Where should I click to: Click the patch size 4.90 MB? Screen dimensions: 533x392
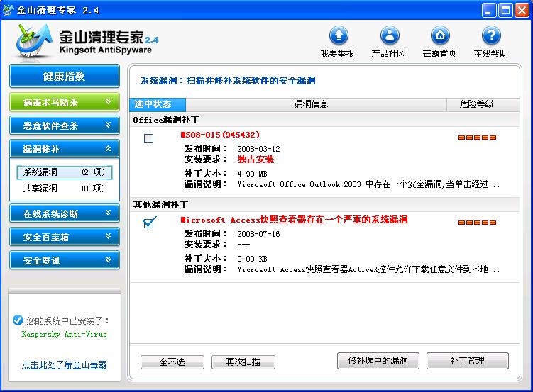click(252, 174)
